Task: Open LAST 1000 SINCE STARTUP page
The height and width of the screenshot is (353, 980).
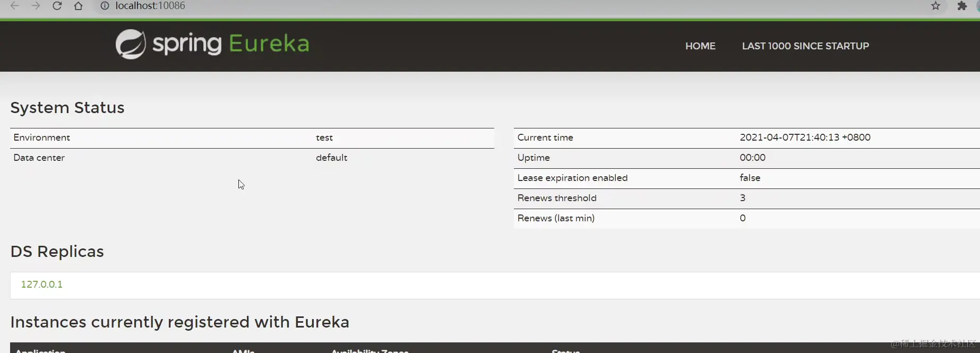Action: pos(805,46)
